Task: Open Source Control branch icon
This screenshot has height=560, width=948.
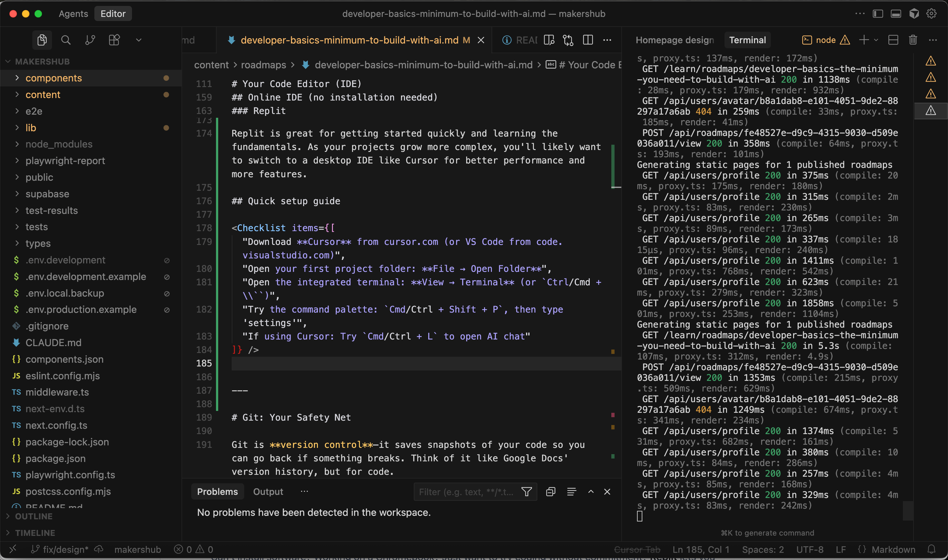Action: tap(90, 40)
